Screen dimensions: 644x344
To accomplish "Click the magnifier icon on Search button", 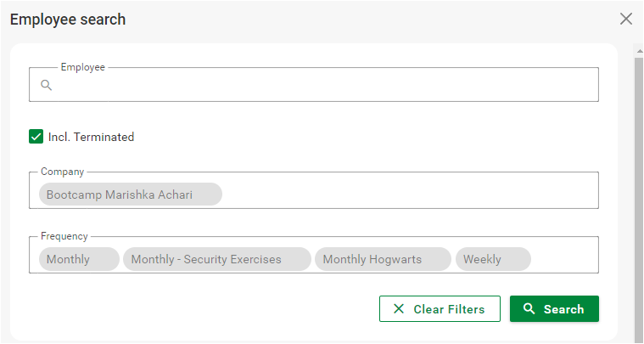I will point(529,309).
